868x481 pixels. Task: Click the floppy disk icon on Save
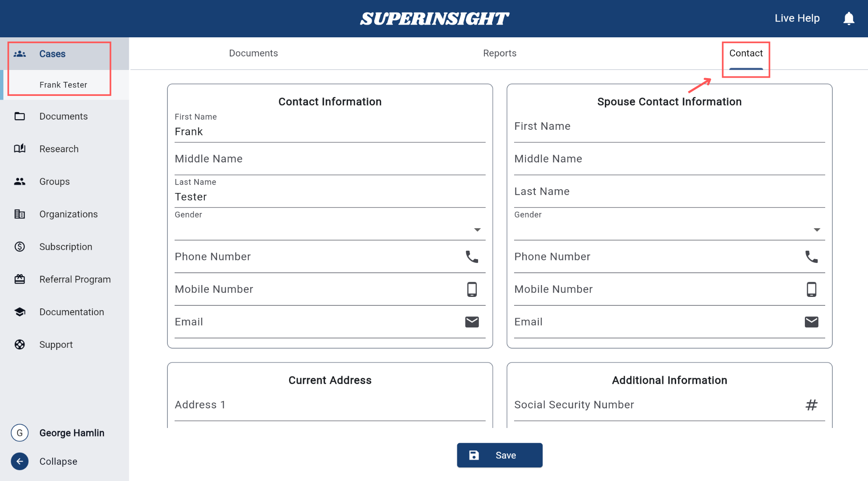[474, 455]
